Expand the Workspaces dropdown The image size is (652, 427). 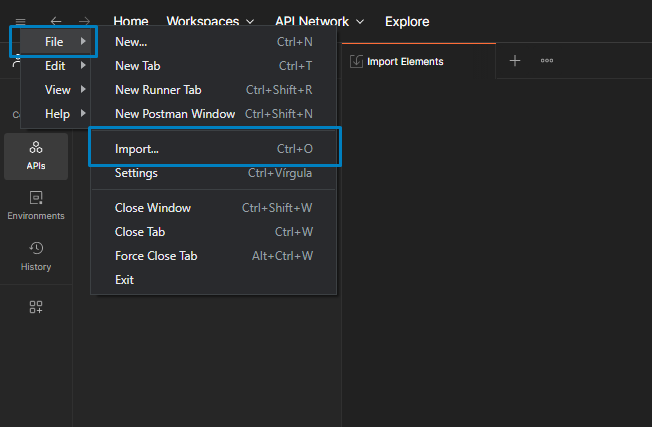[210, 21]
